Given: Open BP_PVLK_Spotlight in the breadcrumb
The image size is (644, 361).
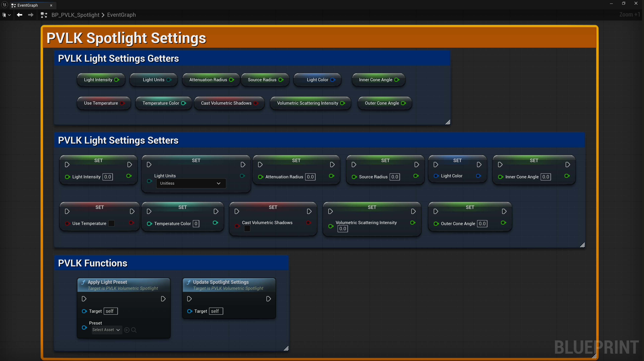Looking at the screenshot, I should pyautogui.click(x=75, y=15).
